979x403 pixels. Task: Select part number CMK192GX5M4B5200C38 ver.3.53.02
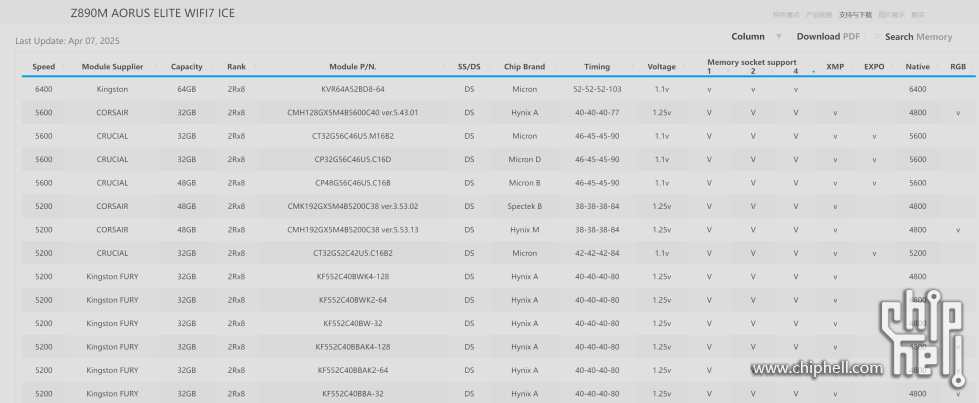(x=353, y=206)
